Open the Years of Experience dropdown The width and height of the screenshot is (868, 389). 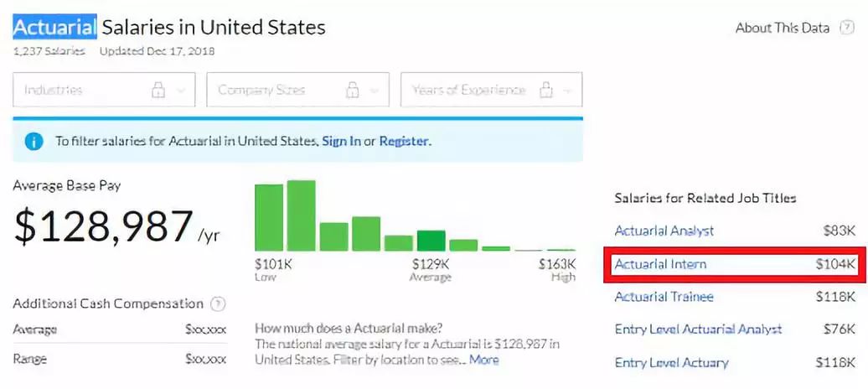tap(492, 89)
